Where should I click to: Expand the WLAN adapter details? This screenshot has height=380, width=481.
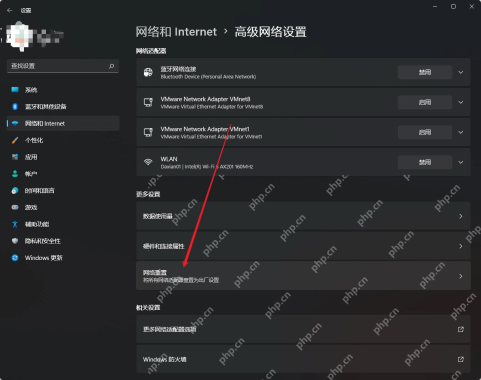(461, 162)
